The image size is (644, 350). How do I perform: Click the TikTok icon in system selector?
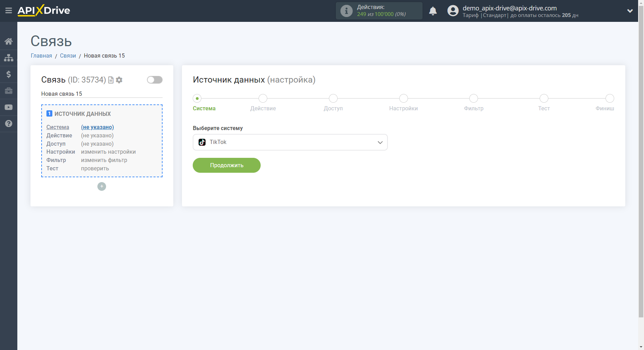[x=202, y=142]
